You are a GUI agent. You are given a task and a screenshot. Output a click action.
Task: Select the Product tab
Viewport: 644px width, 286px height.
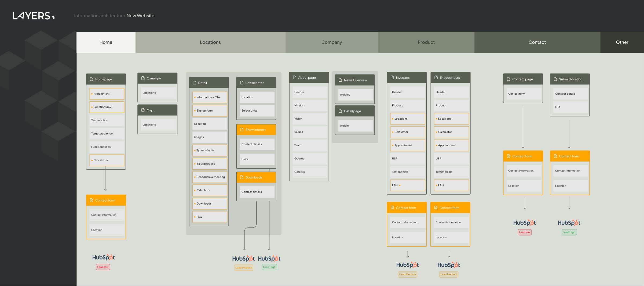pyautogui.click(x=426, y=42)
